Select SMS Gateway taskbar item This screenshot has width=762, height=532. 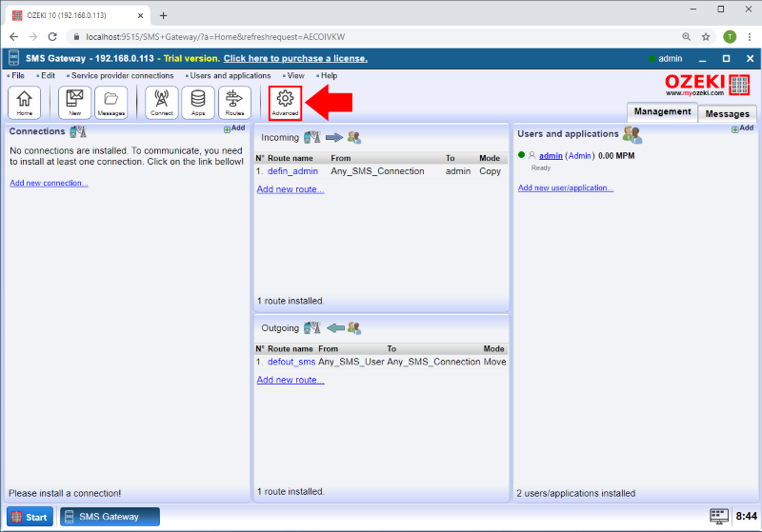110,517
